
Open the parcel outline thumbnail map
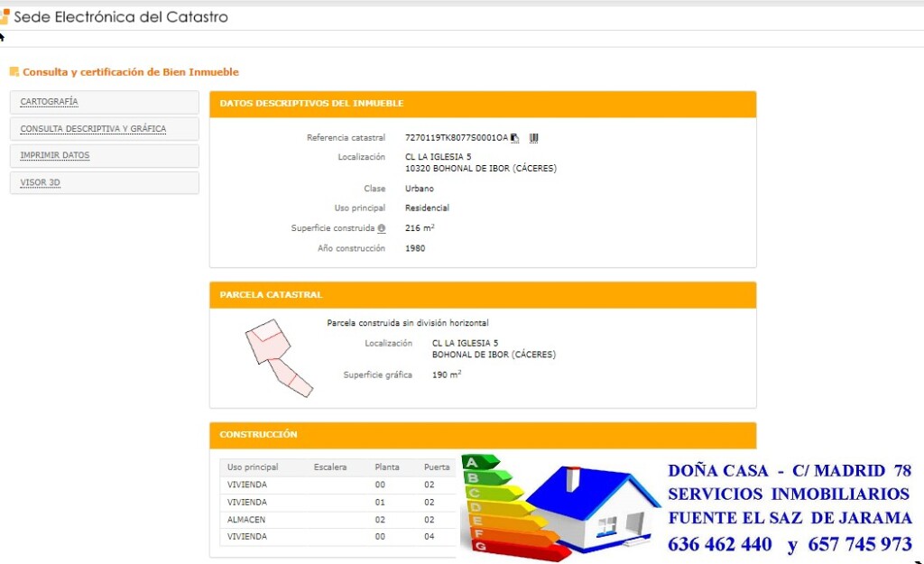(x=279, y=357)
